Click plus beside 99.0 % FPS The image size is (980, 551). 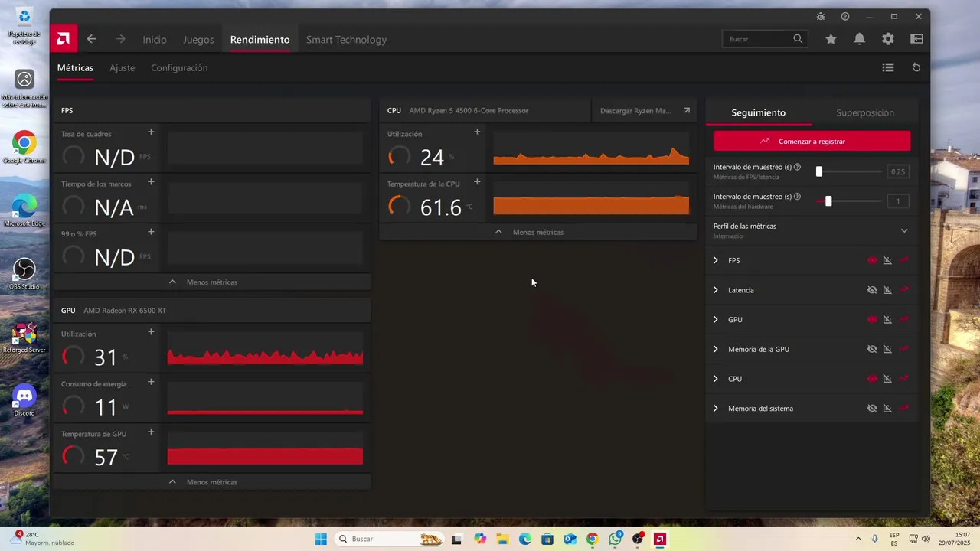click(x=151, y=232)
